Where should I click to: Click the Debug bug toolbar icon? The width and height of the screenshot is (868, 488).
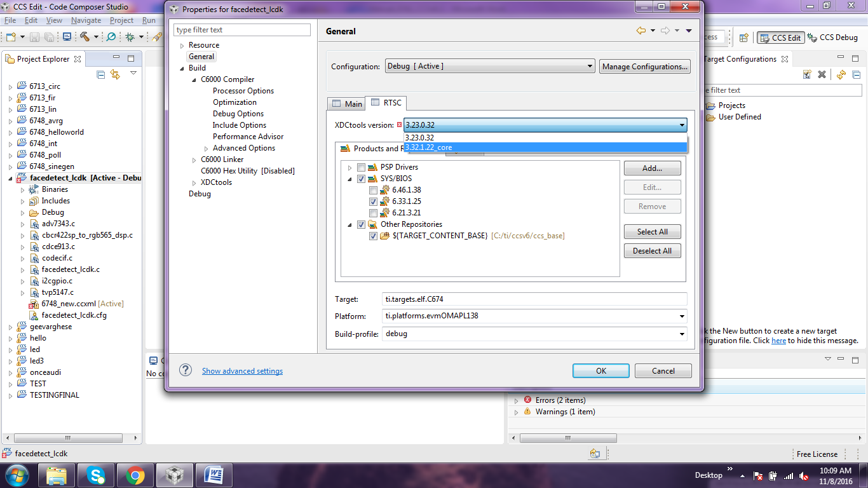tap(130, 37)
